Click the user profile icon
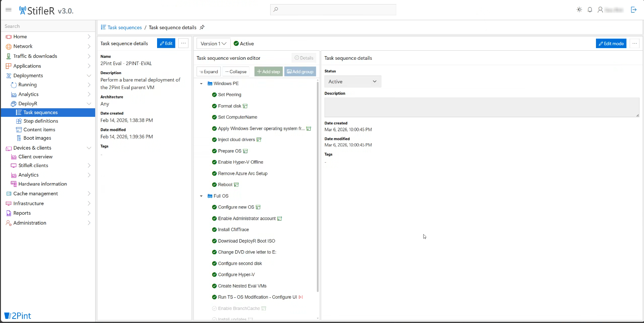644x323 pixels. coord(600,9)
